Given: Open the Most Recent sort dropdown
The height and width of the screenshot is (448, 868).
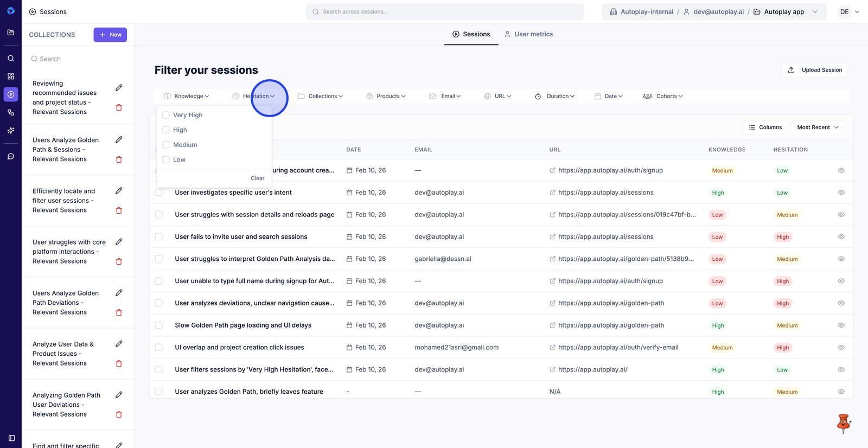Looking at the screenshot, I should (x=818, y=127).
